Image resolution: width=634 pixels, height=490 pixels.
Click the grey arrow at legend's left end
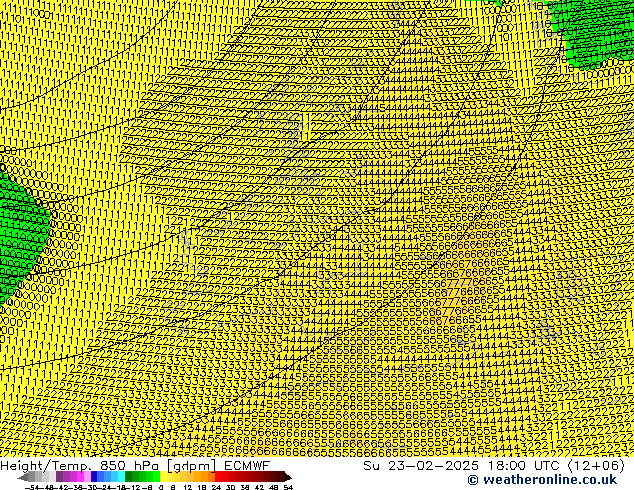coord(23,476)
